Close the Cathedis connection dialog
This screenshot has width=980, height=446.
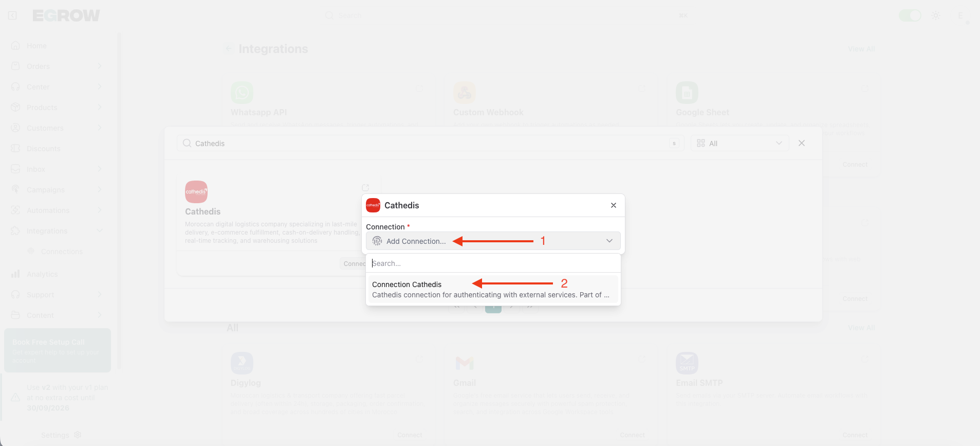(x=614, y=205)
